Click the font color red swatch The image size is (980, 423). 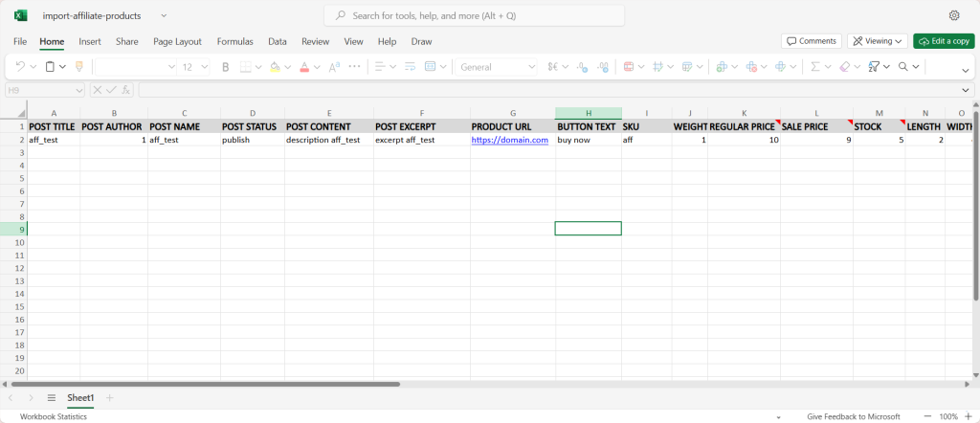tap(304, 67)
